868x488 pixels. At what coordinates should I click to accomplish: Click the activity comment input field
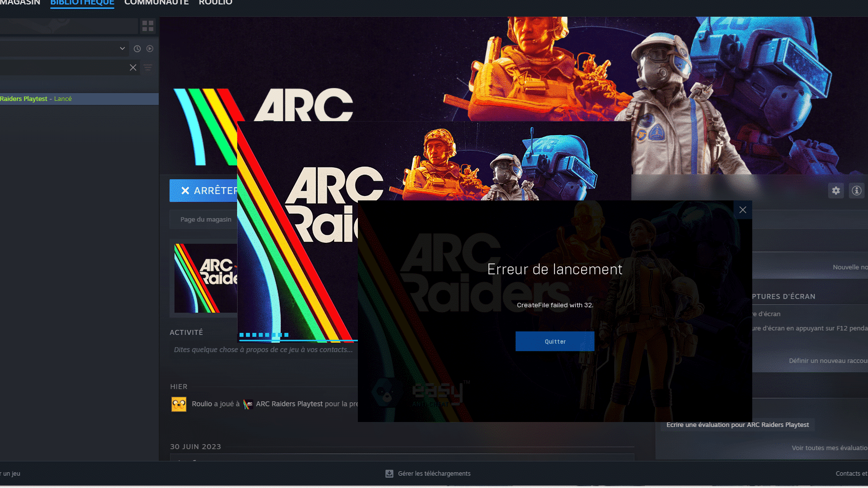(264, 350)
